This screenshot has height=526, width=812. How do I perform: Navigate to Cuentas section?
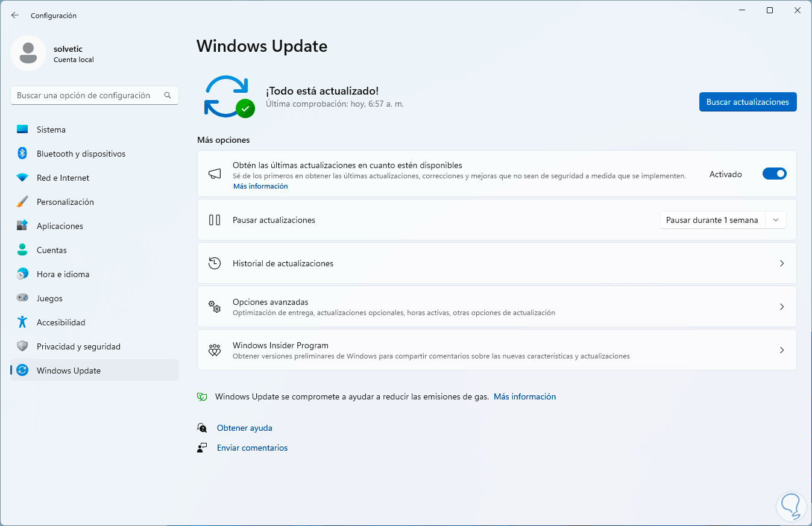(x=95, y=250)
